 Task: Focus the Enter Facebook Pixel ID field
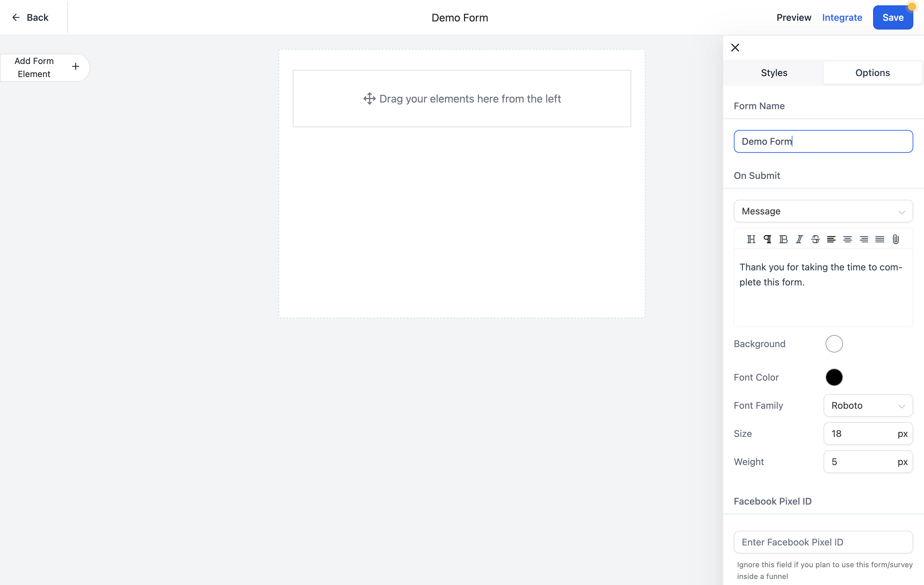pos(823,542)
